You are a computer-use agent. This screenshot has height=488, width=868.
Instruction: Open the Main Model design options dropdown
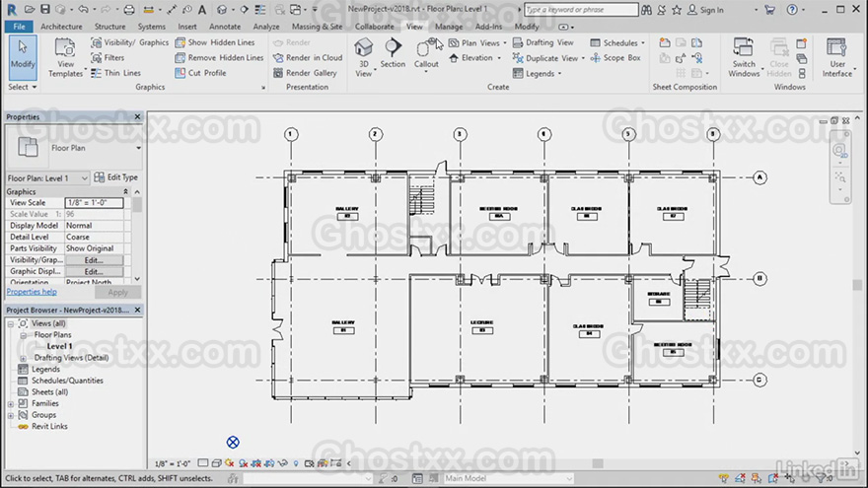(508, 478)
